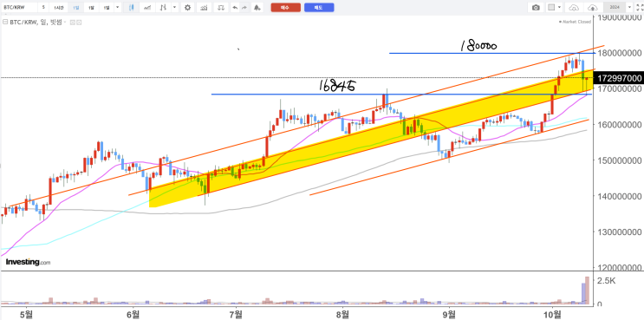Open the dropdown arrow beside 2024

[x=628, y=8]
